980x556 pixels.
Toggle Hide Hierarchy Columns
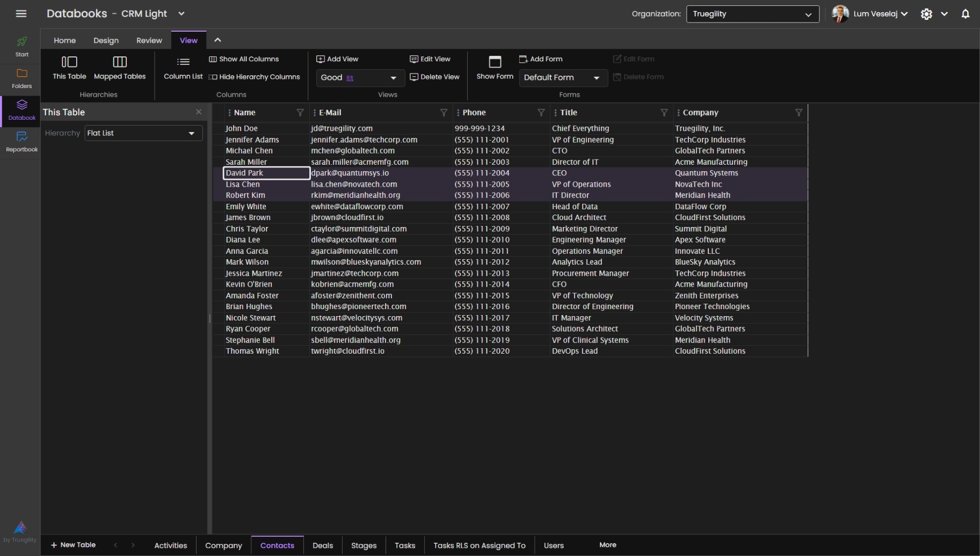pos(254,77)
